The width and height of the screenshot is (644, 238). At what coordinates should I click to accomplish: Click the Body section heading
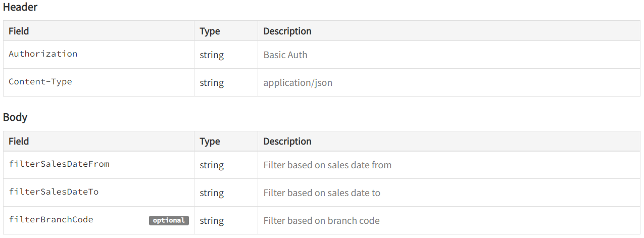(15, 117)
